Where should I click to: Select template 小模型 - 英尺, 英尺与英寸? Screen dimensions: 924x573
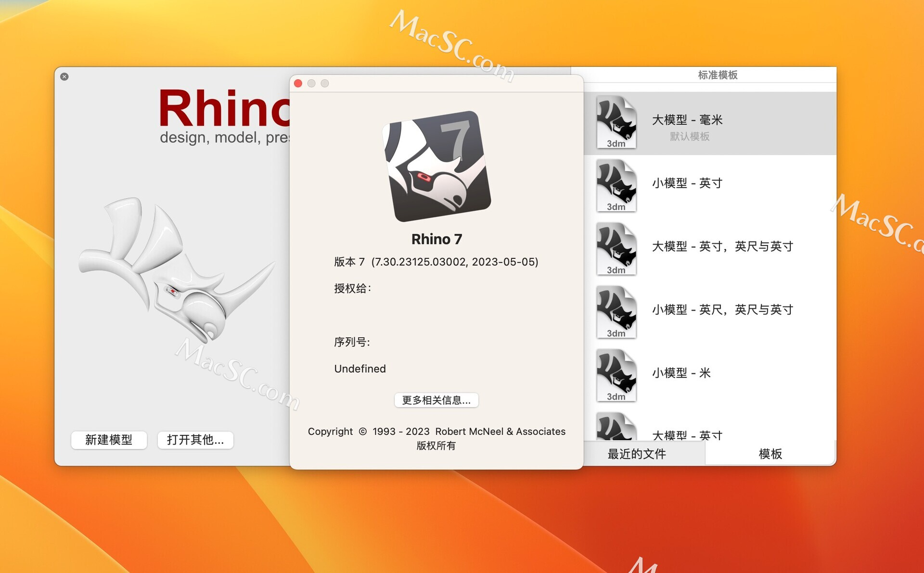point(710,313)
